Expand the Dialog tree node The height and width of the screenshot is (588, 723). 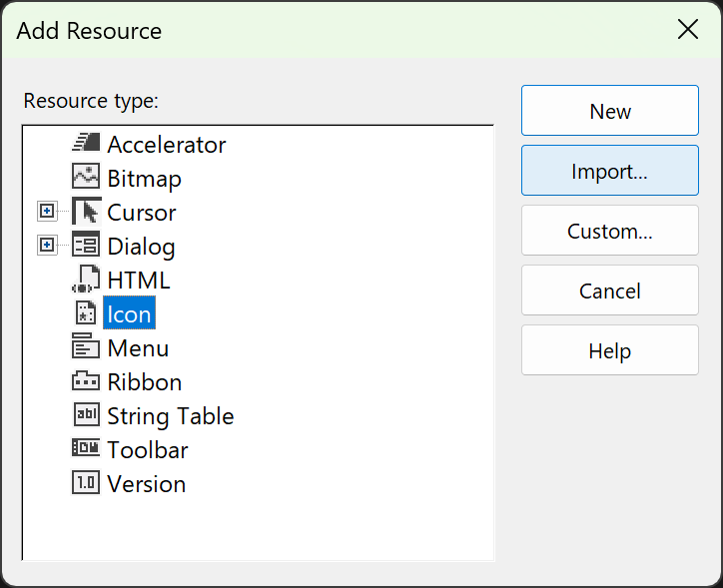tap(46, 246)
